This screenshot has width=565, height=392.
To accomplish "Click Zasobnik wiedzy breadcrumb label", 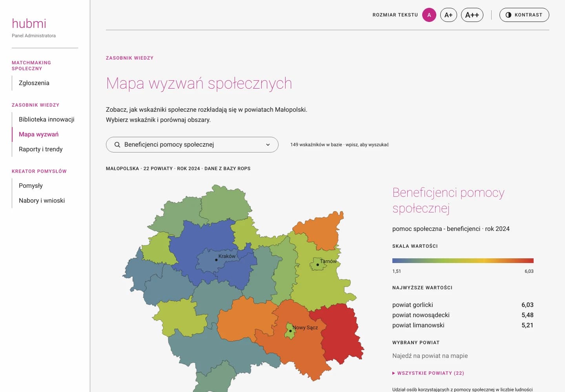I will click(129, 58).
